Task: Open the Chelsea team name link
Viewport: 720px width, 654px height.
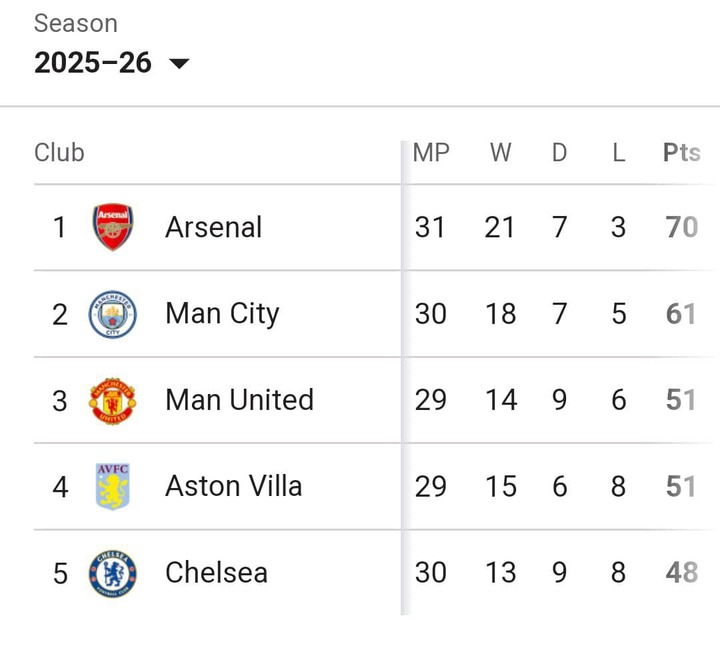Action: click(216, 573)
